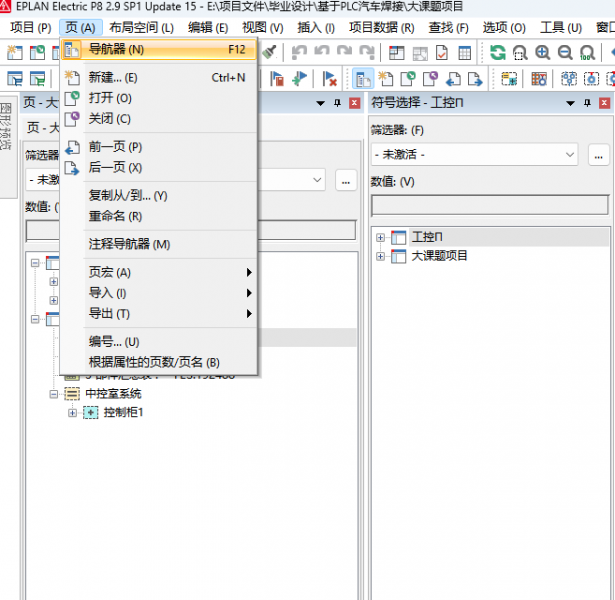
Task: Open the 项目数据 (R) menu
Action: pyautogui.click(x=381, y=27)
